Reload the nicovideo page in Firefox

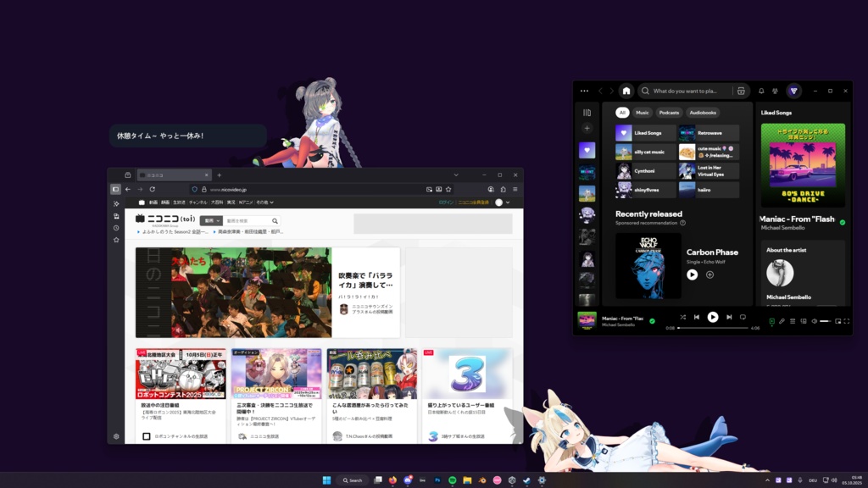coord(153,188)
